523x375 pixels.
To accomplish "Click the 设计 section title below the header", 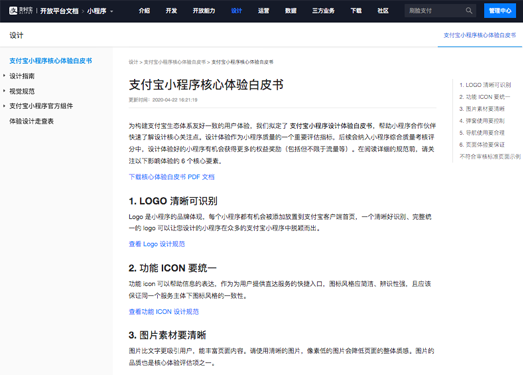I will tap(16, 35).
